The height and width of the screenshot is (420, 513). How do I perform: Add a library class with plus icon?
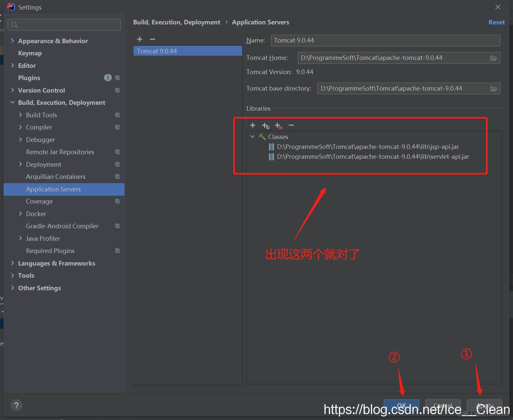point(253,125)
